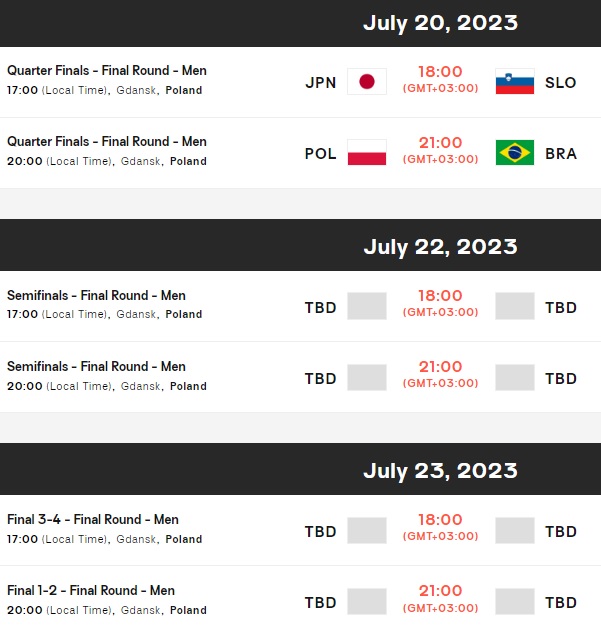Image resolution: width=601 pixels, height=634 pixels.
Task: Click right TBD flag placeholder in Final 1-2
Action: [515, 602]
